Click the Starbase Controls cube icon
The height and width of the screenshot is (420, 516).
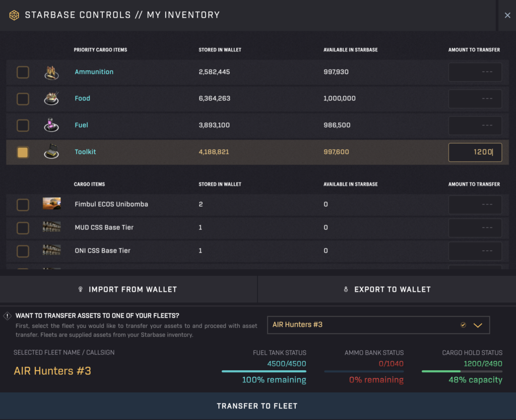14,15
